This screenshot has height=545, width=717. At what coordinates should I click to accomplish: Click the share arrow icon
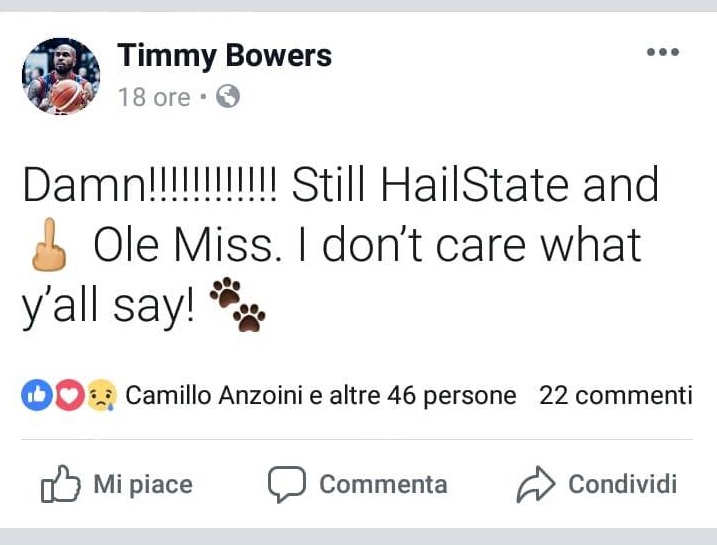coord(535,485)
